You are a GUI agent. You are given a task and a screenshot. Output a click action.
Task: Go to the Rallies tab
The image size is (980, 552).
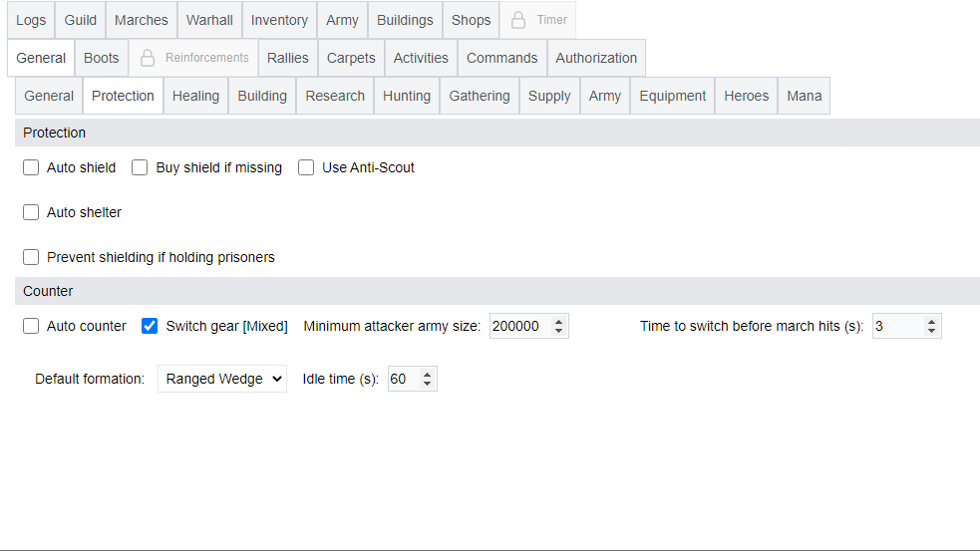(288, 58)
